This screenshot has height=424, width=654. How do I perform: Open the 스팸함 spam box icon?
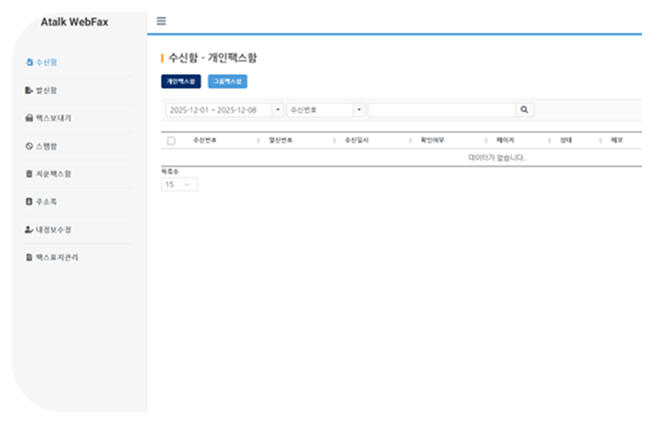(x=29, y=146)
